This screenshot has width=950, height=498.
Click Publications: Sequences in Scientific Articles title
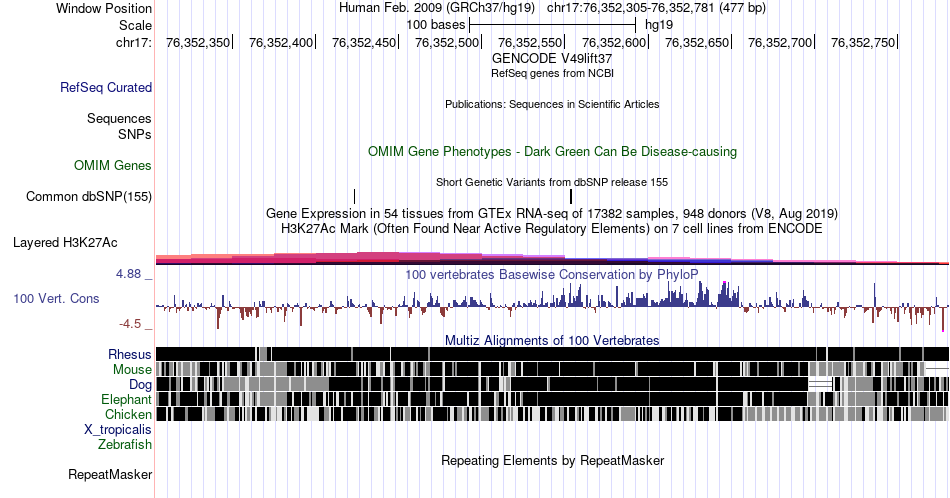point(552,104)
